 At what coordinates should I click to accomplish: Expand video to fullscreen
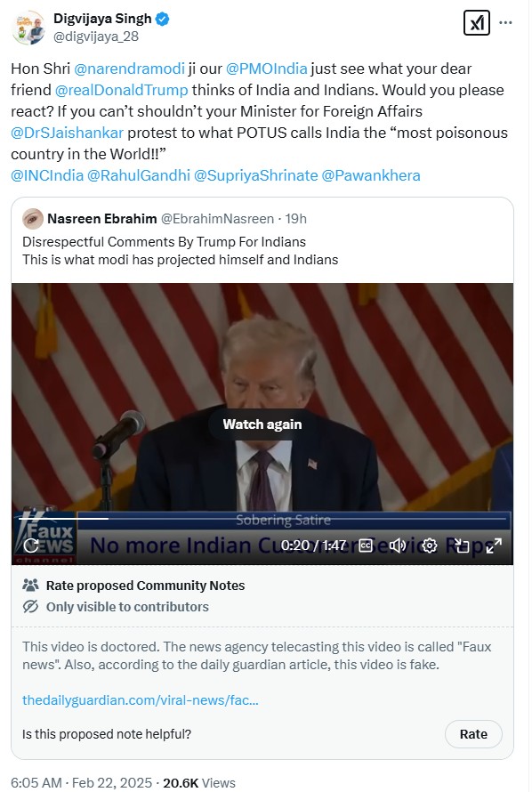pos(494,546)
